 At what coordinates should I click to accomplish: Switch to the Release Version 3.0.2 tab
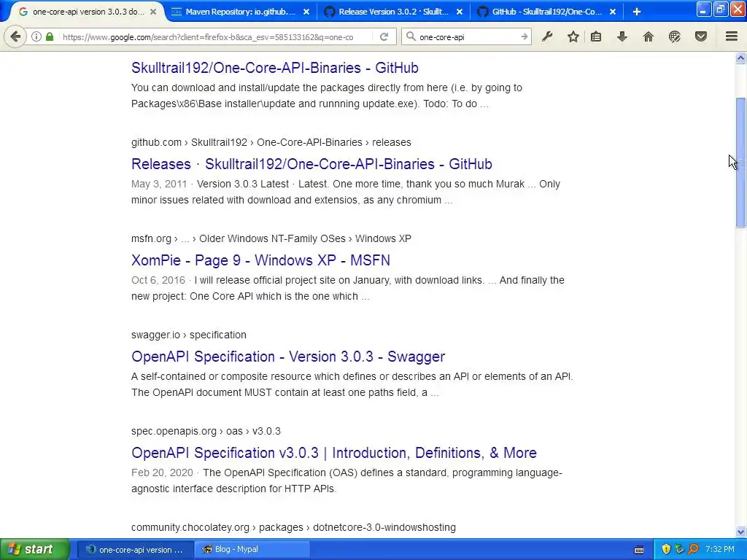click(x=393, y=12)
